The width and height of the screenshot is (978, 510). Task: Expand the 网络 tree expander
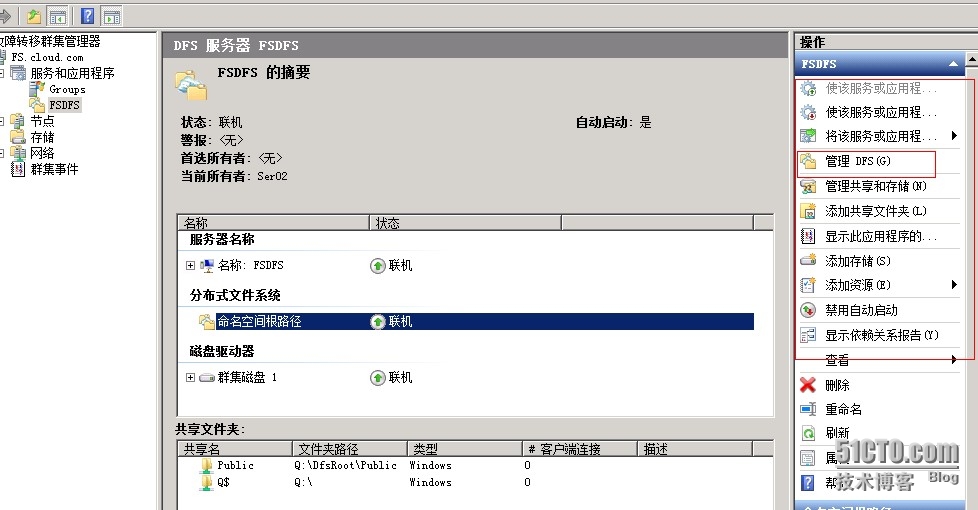click(2, 153)
